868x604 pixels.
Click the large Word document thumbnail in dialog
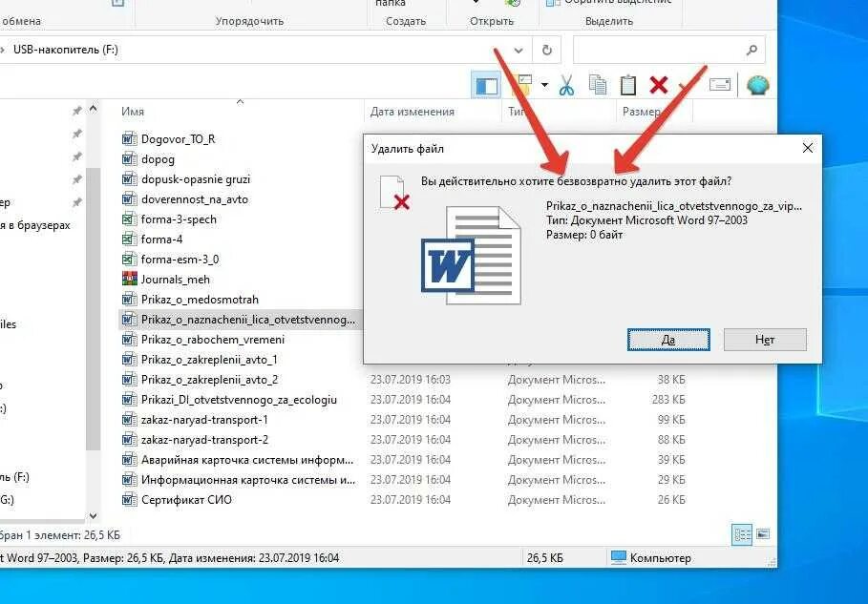click(472, 255)
